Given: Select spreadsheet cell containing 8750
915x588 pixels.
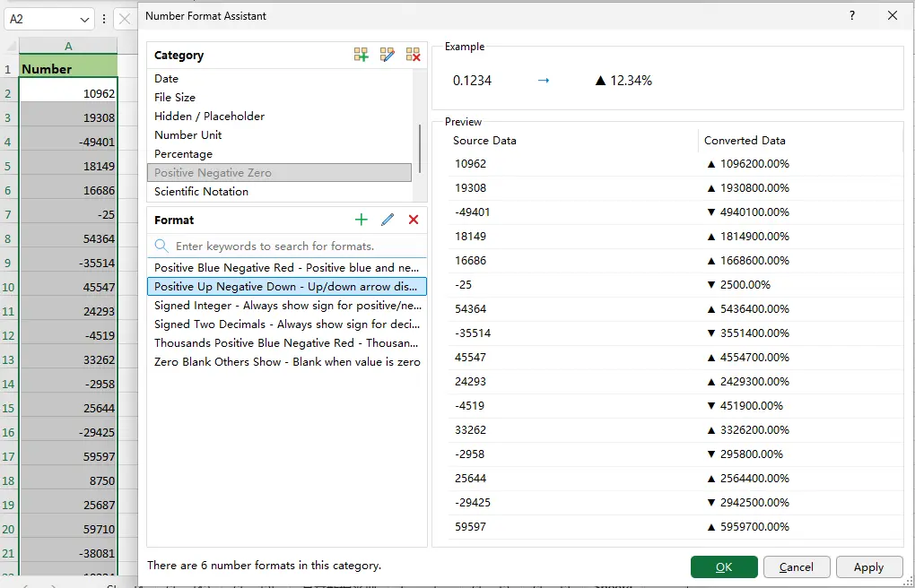Looking at the screenshot, I should [68, 480].
